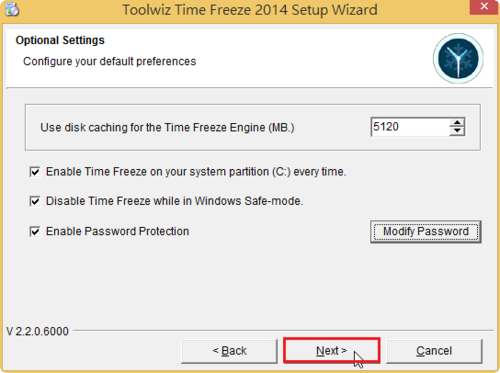The width and height of the screenshot is (500, 373).
Task: Click the 'Enable Password Protection' label text
Action: tap(117, 231)
